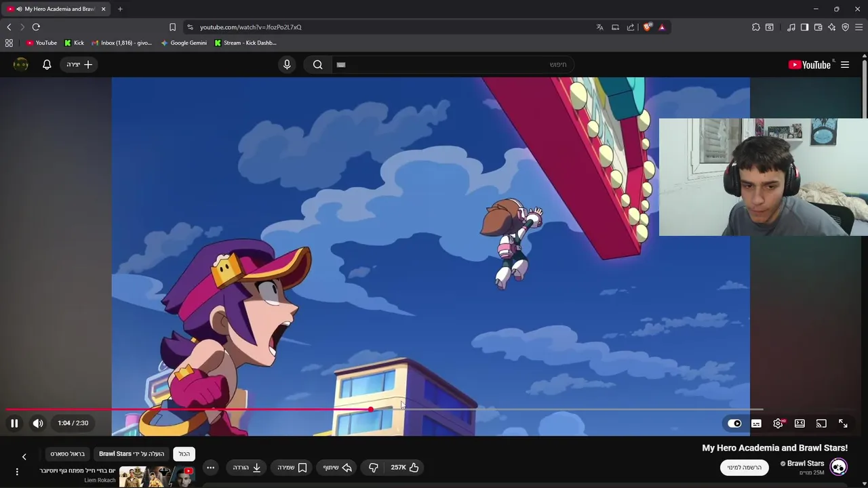868x488 pixels.
Task: Open a new browser tab
Action: coord(120,9)
